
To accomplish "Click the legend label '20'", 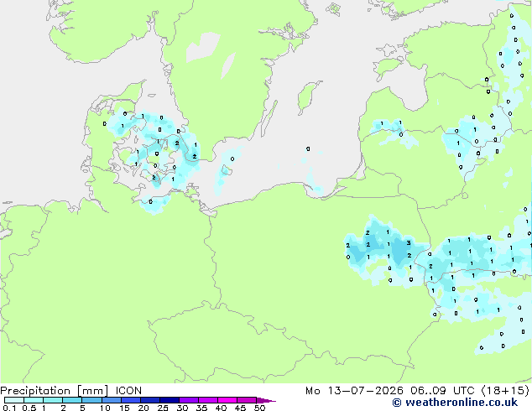I will [143, 408].
